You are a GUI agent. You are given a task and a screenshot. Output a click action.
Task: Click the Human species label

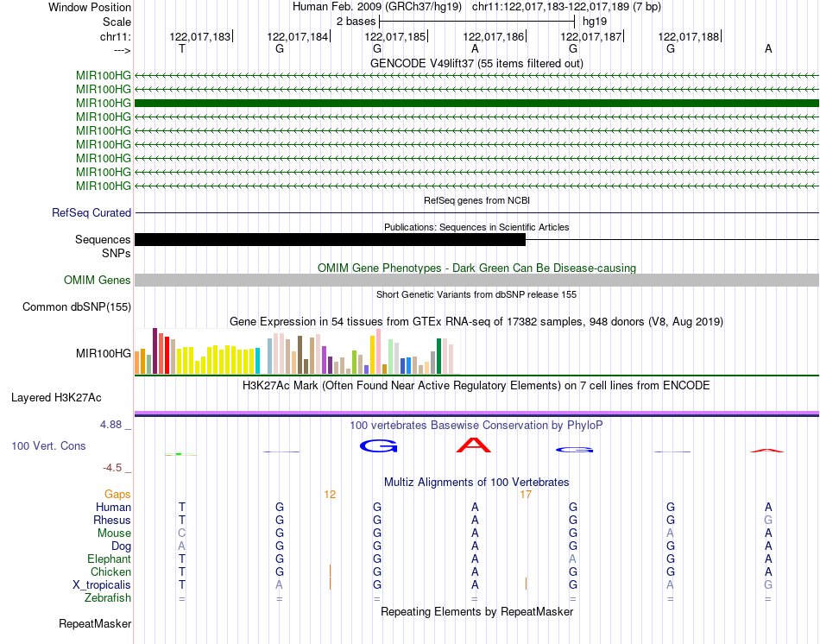113,508
